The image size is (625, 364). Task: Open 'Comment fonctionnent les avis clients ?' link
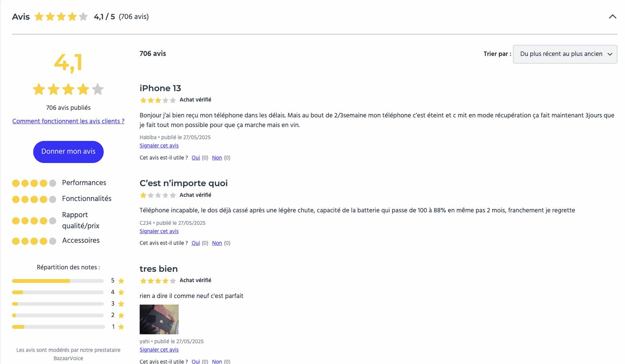pyautogui.click(x=68, y=121)
